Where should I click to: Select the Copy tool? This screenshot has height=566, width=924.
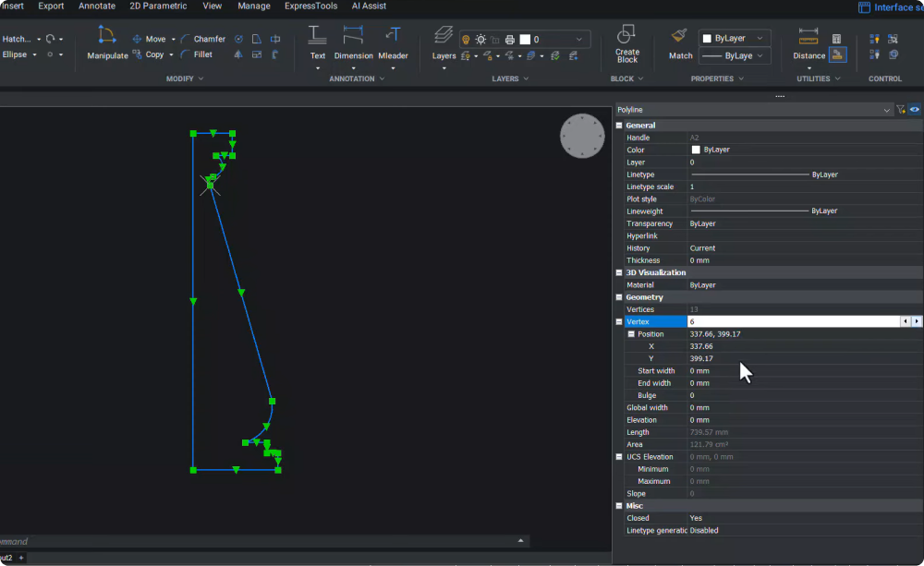[x=153, y=54]
